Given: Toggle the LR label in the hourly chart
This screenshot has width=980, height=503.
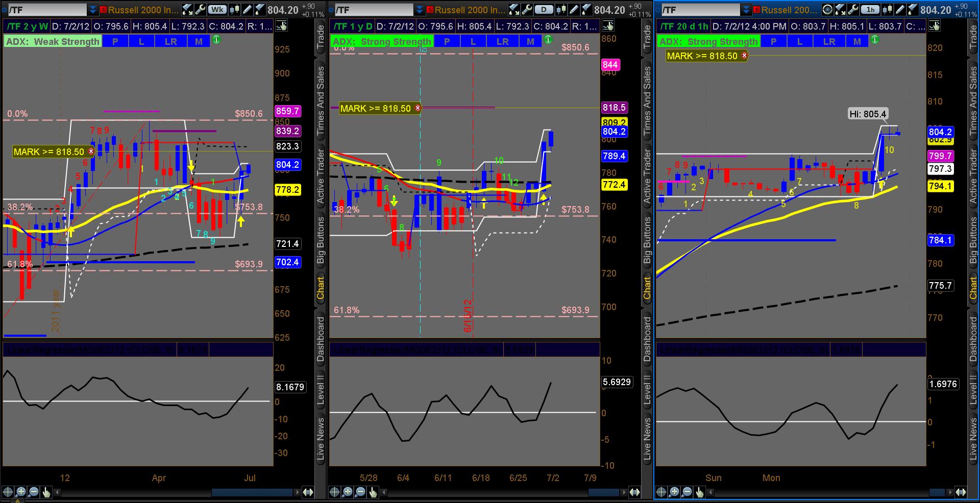Looking at the screenshot, I should click(829, 41).
